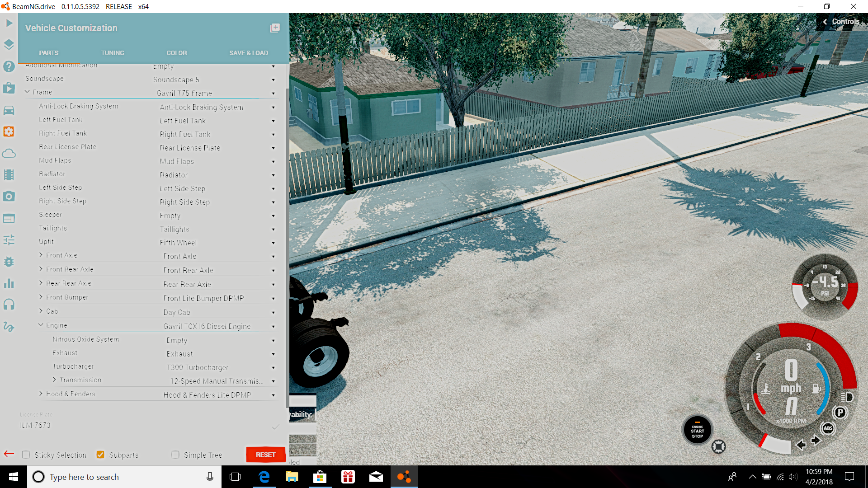Open the taskbar volume icon

click(x=793, y=477)
